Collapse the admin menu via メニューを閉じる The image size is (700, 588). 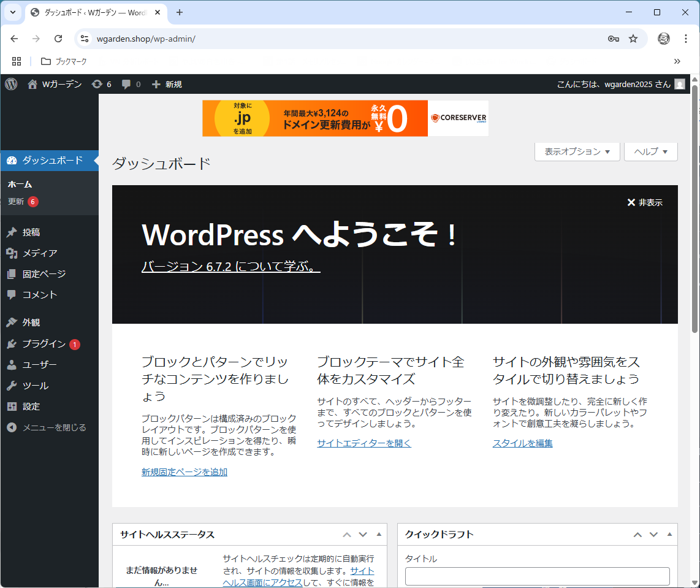46,427
